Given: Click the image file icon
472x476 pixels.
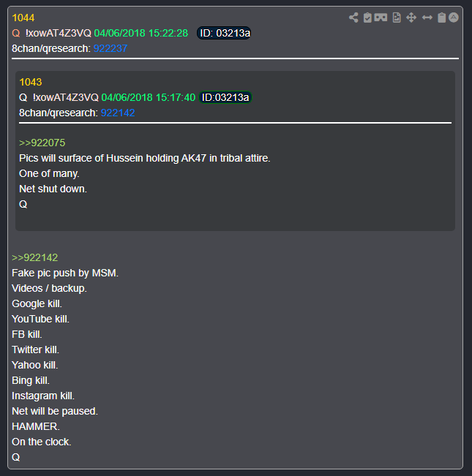Looking at the screenshot, I should [397, 18].
